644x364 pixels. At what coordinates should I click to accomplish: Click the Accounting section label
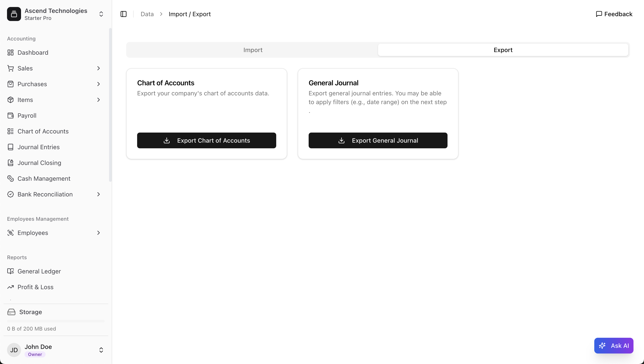coord(21,38)
